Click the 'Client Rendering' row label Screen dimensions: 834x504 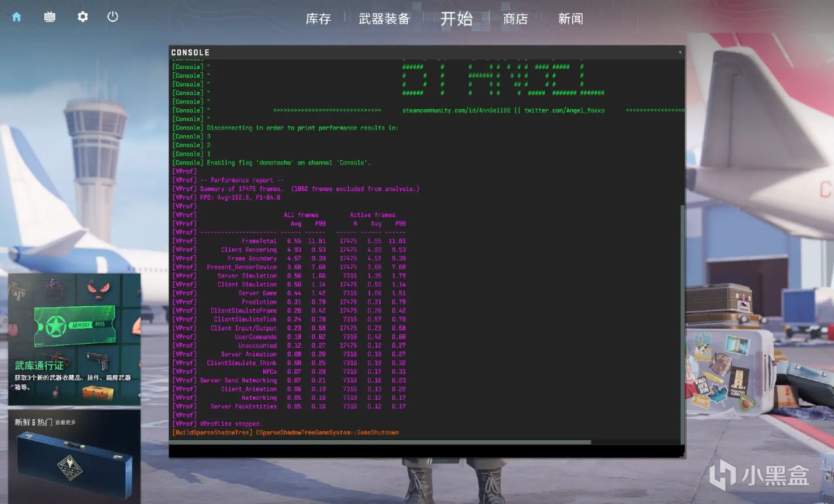pos(249,249)
